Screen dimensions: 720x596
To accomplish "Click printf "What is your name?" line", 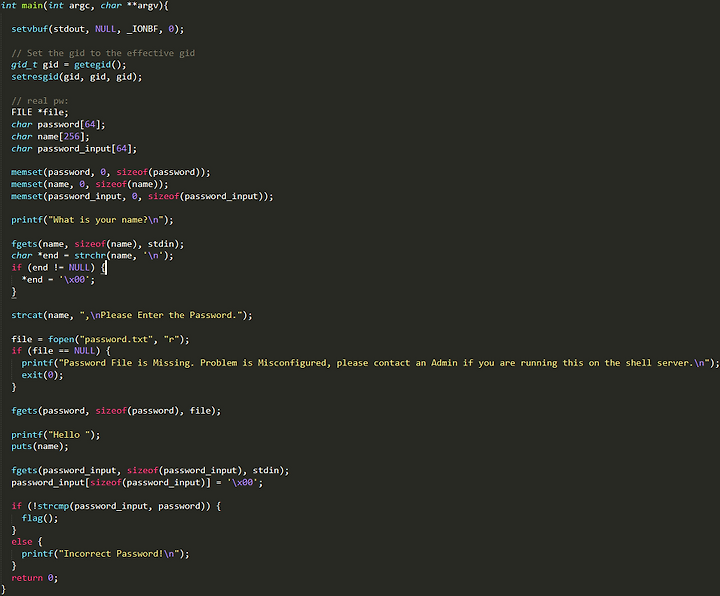I will (x=93, y=220).
